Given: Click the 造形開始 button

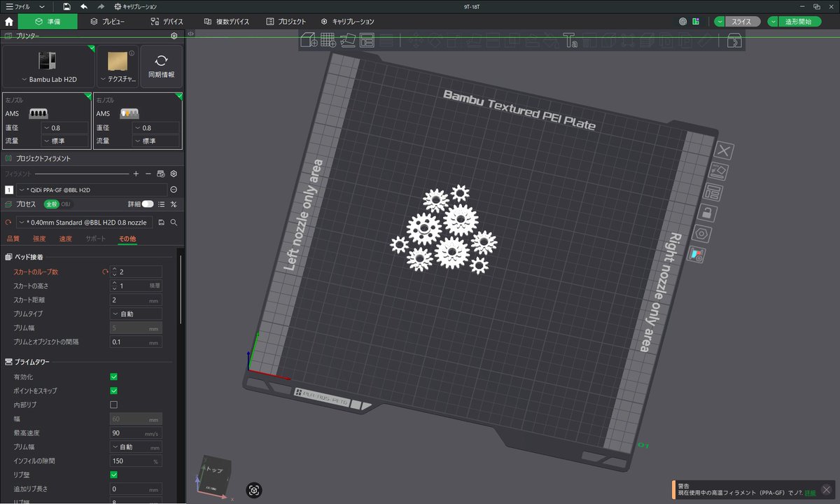Looking at the screenshot, I should [x=799, y=22].
